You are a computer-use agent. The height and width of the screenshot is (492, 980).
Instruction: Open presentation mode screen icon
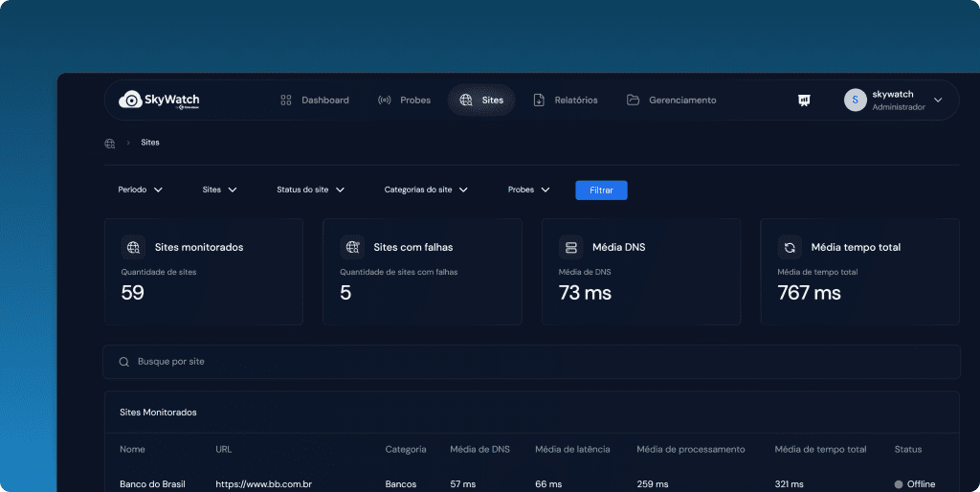point(804,100)
